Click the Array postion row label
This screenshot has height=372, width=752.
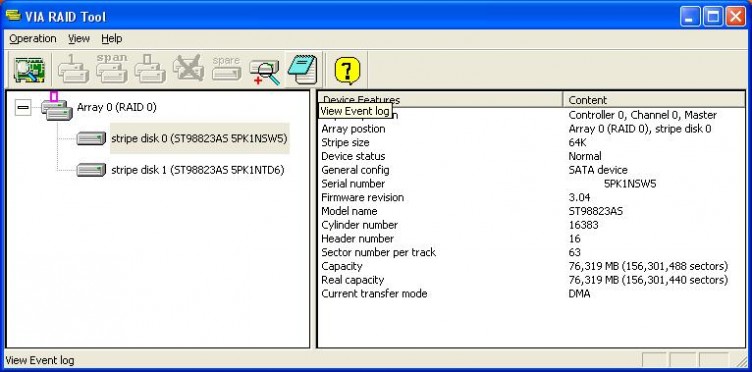(x=353, y=129)
